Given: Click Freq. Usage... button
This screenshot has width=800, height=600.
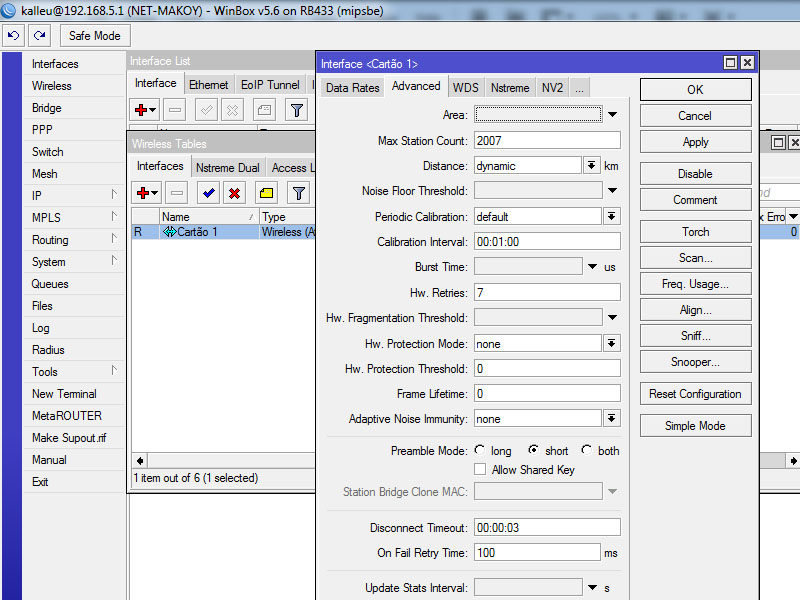Looking at the screenshot, I should [x=695, y=284].
